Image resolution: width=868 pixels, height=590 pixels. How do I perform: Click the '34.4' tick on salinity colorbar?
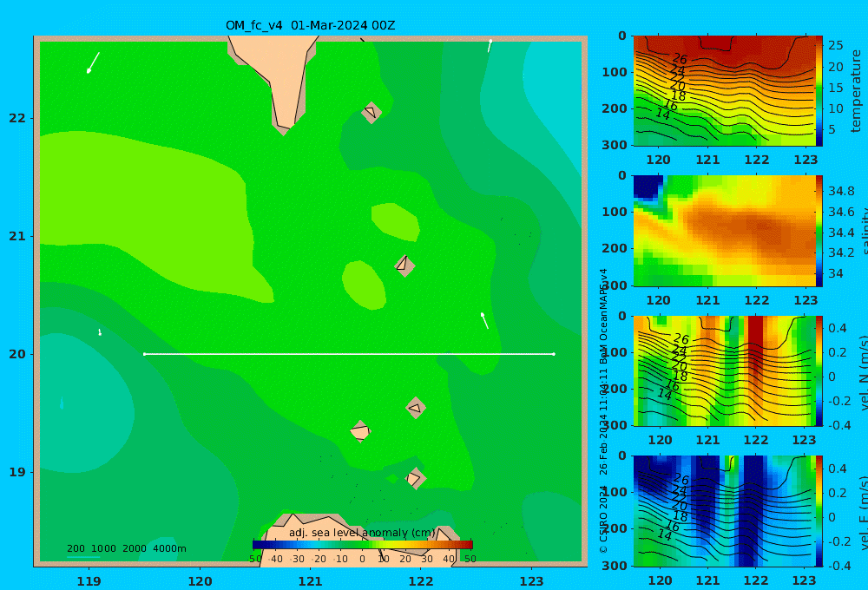click(x=841, y=233)
